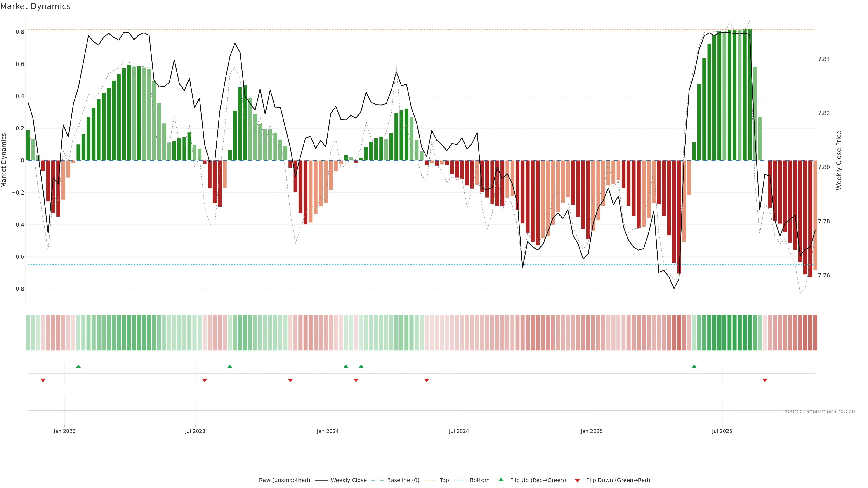The image size is (868, 488).
Task: Click the Bottom legend entry
Action: [479, 480]
